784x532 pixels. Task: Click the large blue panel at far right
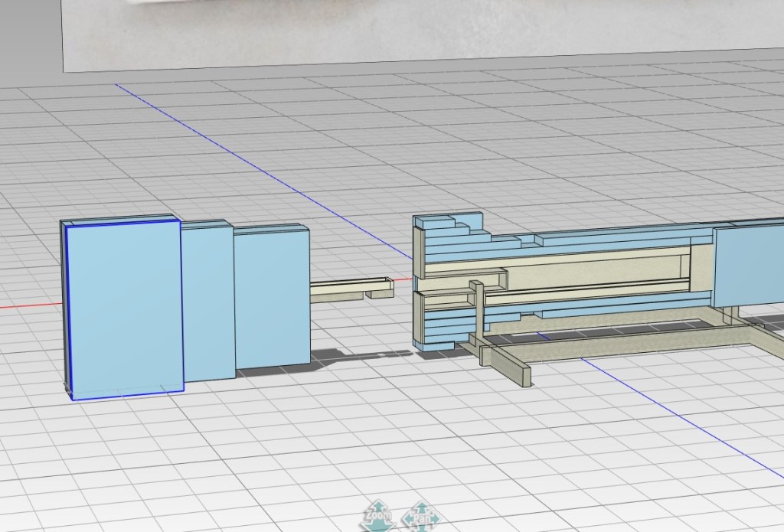pyautogui.click(x=748, y=263)
